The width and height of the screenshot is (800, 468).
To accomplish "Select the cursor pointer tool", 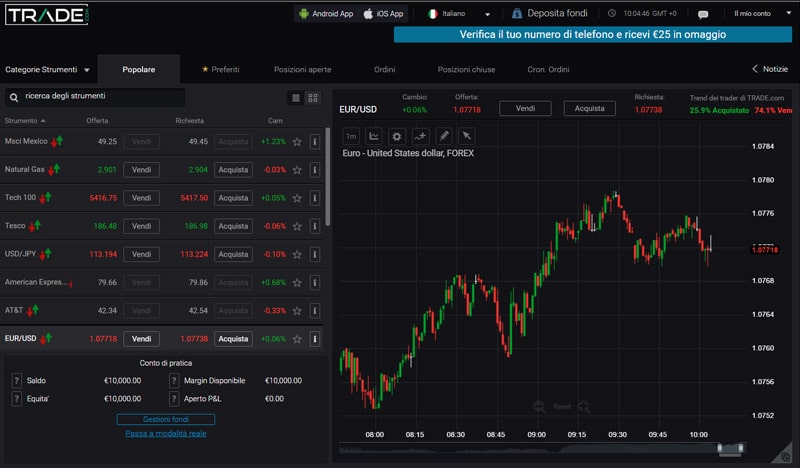I will point(467,136).
